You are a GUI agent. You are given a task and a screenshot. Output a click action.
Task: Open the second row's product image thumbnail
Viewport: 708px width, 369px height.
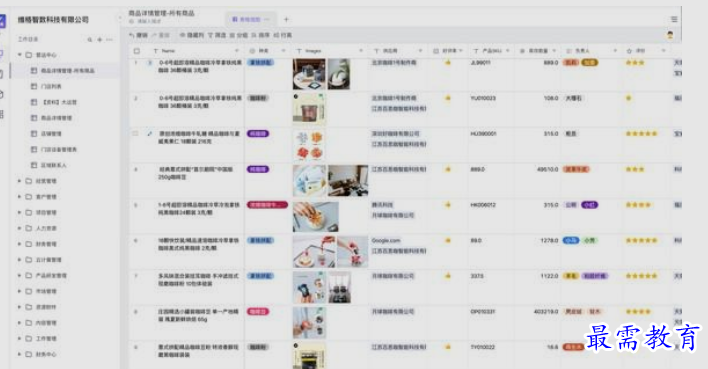point(309,109)
